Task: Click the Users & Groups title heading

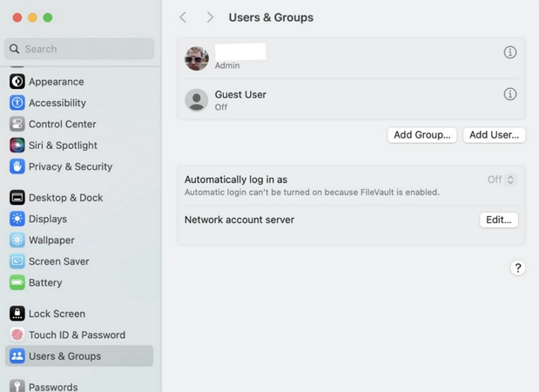Action: (x=271, y=17)
